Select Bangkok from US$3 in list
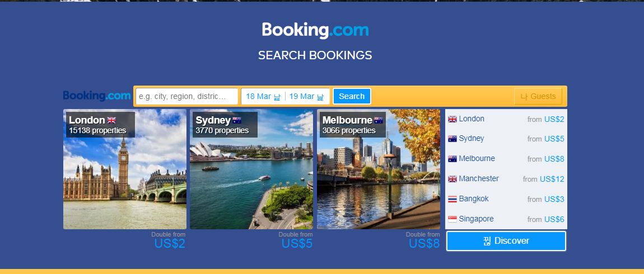644x274 pixels. point(506,199)
